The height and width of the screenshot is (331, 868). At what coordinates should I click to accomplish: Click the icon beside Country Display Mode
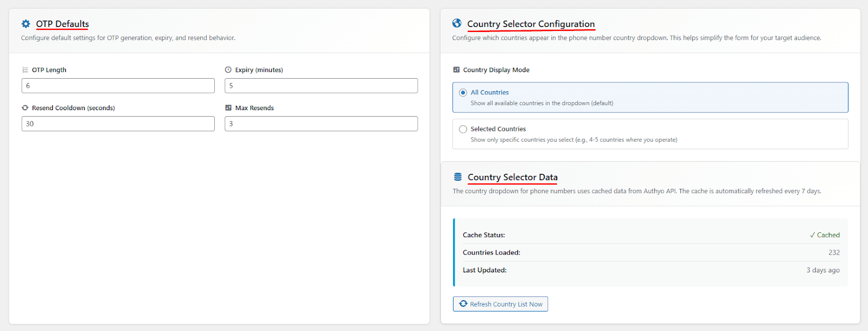click(x=457, y=70)
